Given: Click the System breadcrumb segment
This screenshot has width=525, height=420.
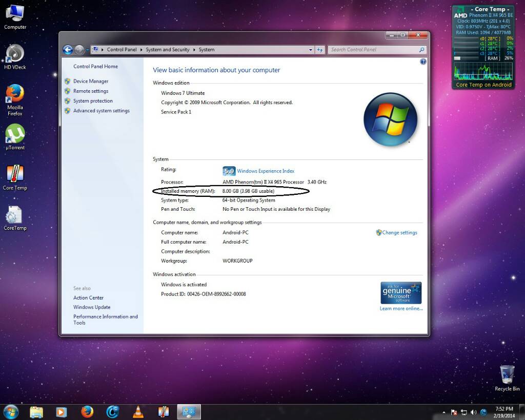Looking at the screenshot, I should 207,50.
